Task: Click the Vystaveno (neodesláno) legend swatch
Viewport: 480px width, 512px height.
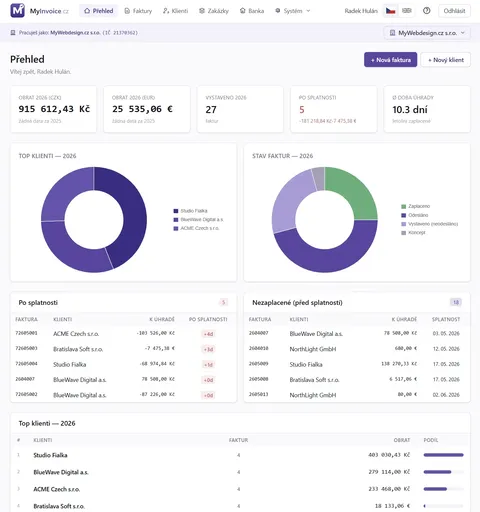Action: 403,224
